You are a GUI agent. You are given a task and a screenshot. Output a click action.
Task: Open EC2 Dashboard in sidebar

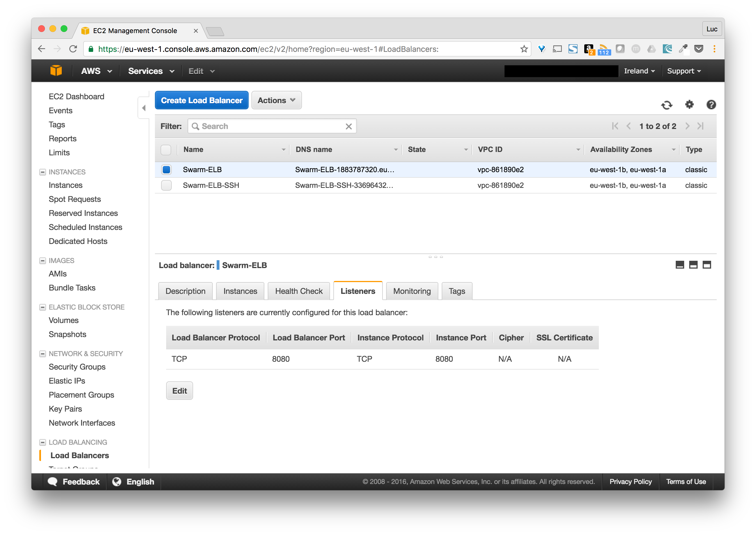coord(77,96)
